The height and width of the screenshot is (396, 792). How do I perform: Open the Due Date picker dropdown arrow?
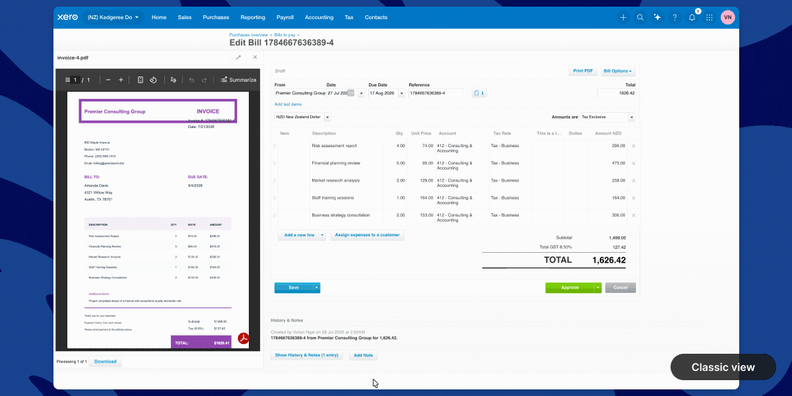pos(402,93)
